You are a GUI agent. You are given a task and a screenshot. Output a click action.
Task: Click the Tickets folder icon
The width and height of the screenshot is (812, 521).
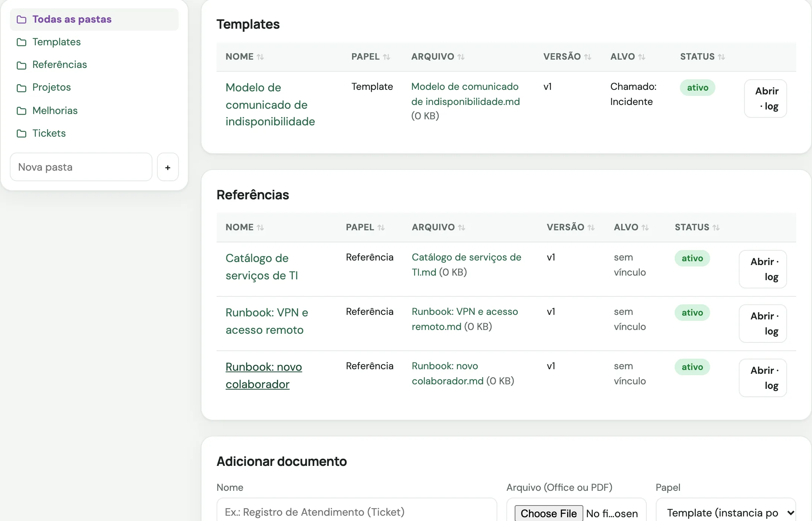[22, 133]
